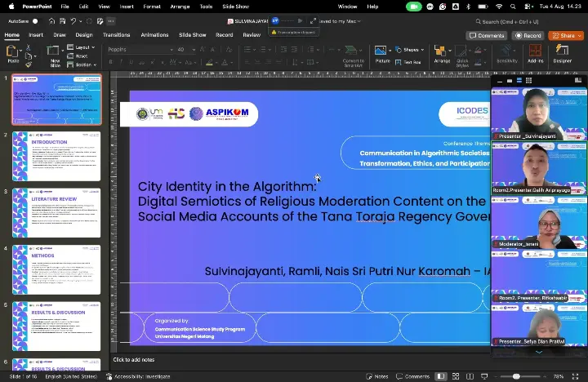Screen dimensions: 588x382
Task: Click the more commands ellipsis button
Action: pyautogui.click(x=110, y=21)
